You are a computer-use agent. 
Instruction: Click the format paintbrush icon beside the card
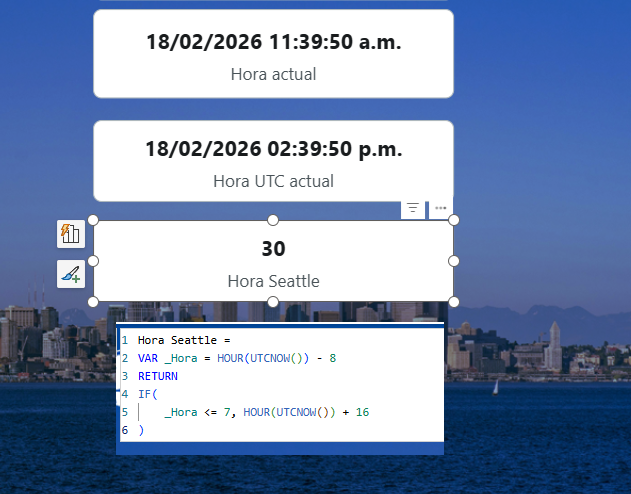click(70, 273)
